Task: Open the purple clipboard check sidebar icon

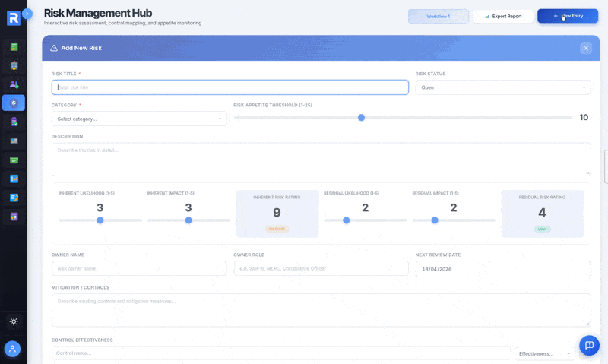Action: [x=14, y=122]
